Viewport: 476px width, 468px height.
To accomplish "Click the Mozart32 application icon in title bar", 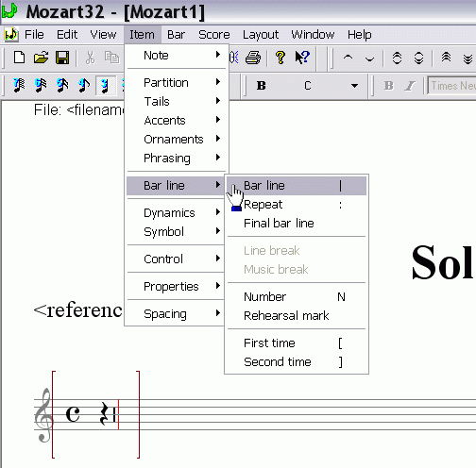I will (9, 10).
